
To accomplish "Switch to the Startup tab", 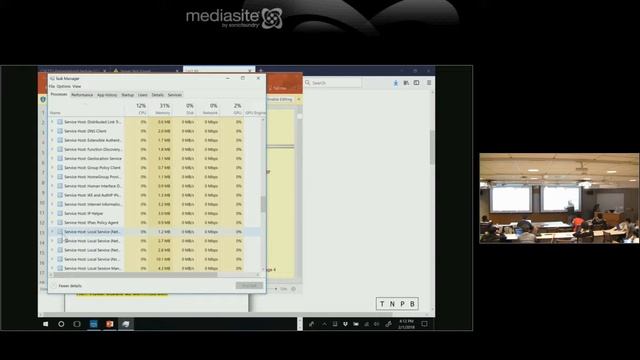I will [x=128, y=95].
